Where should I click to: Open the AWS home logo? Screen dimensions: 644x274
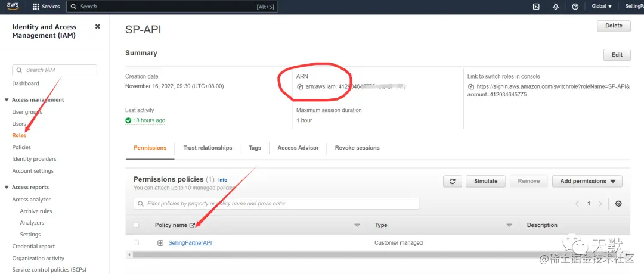coord(13,6)
